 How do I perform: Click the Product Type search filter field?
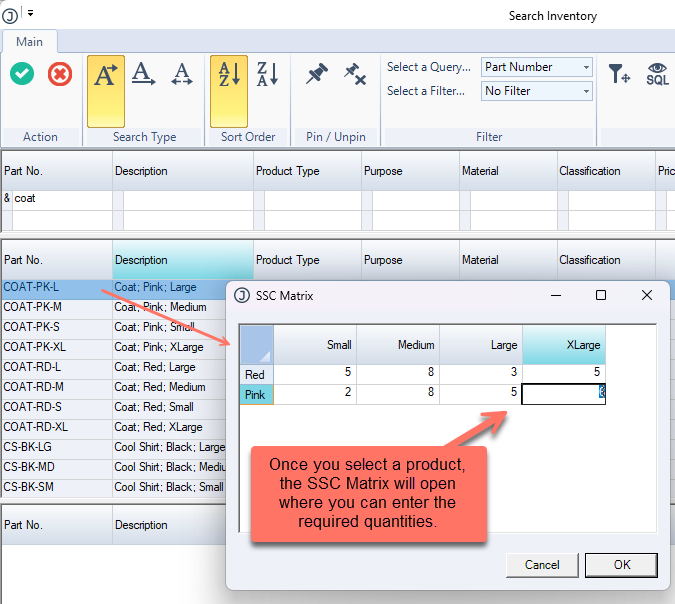tap(313, 201)
